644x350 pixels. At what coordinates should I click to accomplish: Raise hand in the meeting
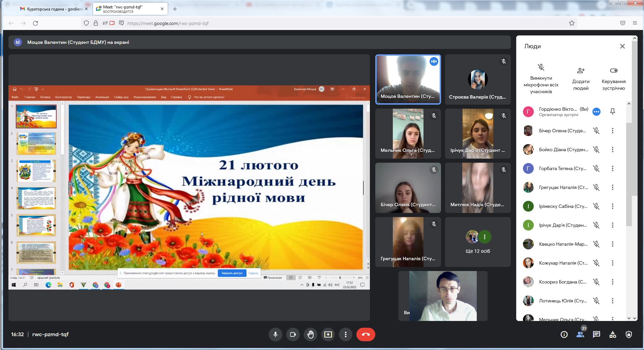(311, 334)
